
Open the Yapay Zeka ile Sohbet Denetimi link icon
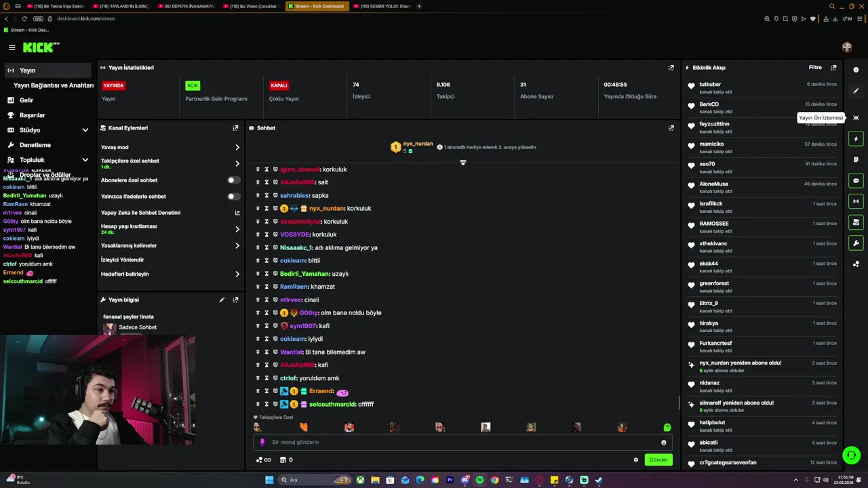(237, 213)
